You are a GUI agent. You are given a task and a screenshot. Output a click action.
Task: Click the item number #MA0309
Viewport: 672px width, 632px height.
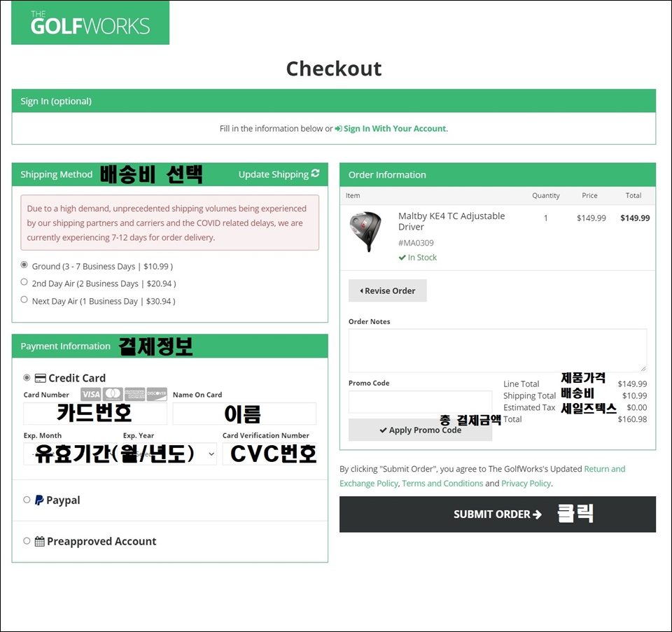coord(416,243)
